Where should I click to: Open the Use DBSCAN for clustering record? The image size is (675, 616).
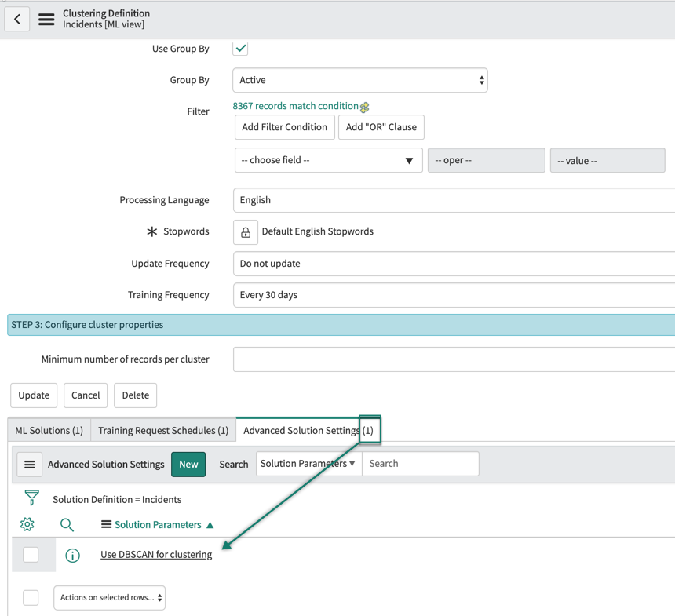[x=156, y=555]
